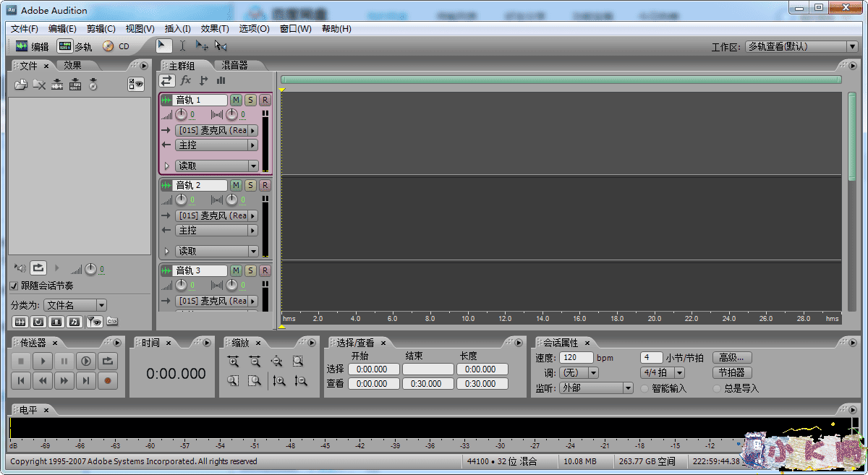Image resolution: width=868 pixels, height=475 pixels.
Task: Select the hybrid move/copy clip tool
Action: [x=202, y=46]
